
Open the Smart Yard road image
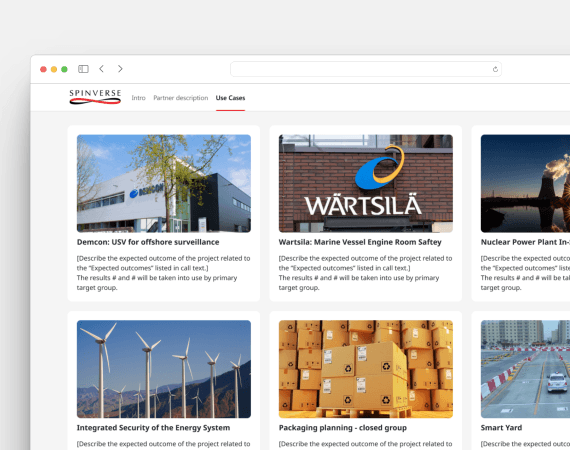(525, 369)
